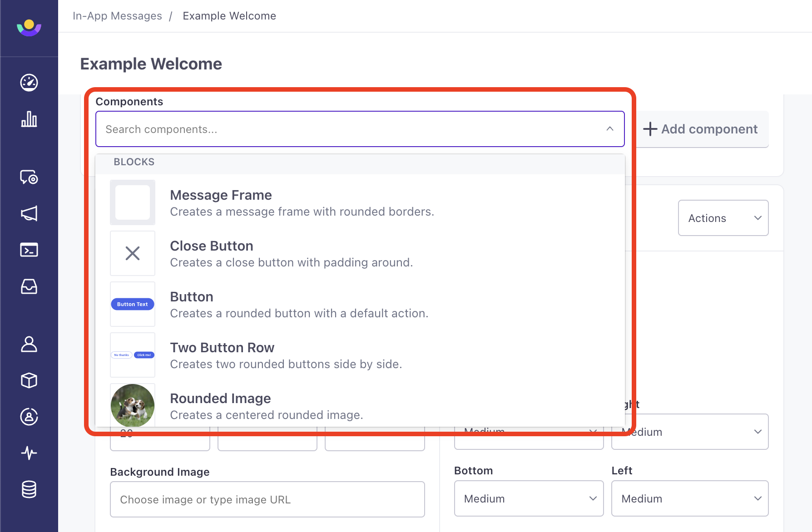Click the Close Button X thumbnail
Viewport: 812px width, 532px height.
(x=133, y=253)
